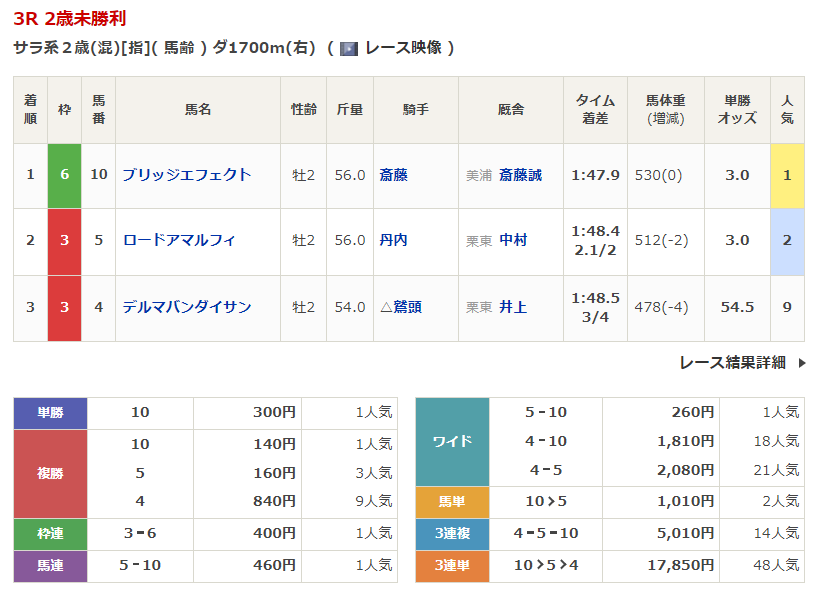Open trainer 中村 page

pyautogui.click(x=513, y=240)
